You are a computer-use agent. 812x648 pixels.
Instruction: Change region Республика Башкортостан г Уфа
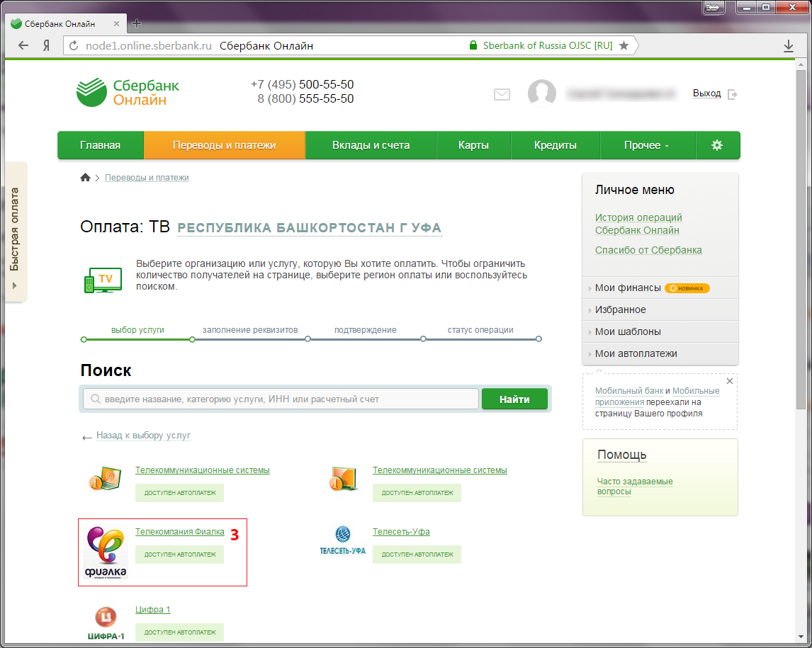(x=309, y=228)
